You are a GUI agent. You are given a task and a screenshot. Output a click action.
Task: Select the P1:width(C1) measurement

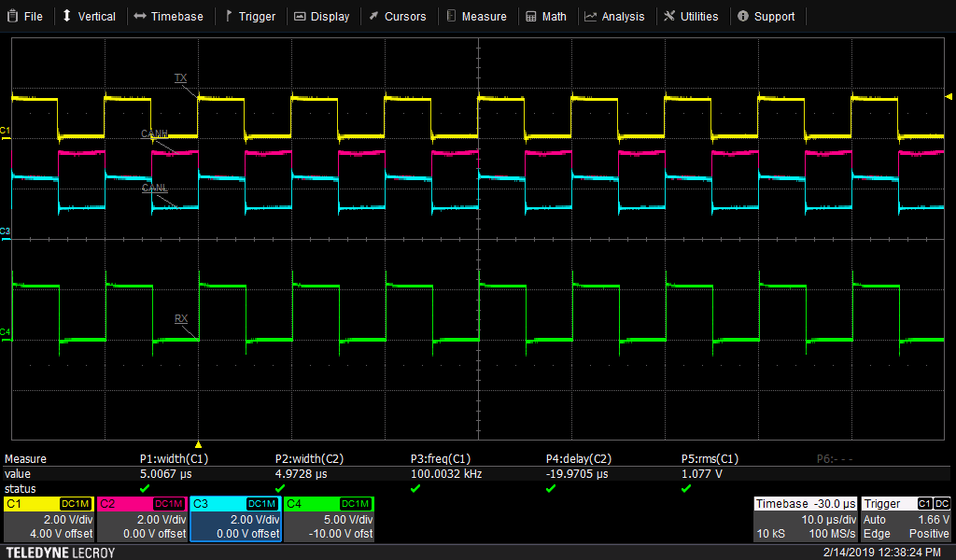coord(174,459)
